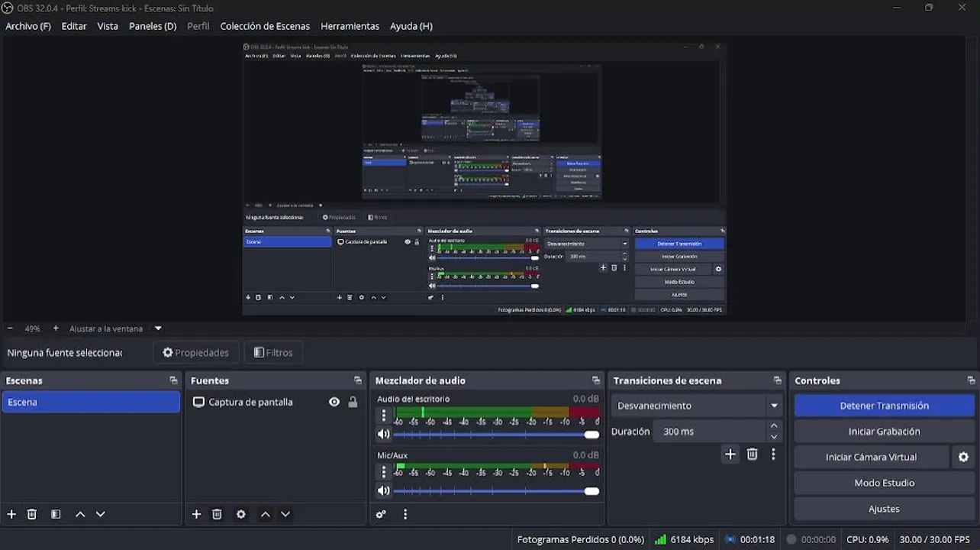Enable Modo Estudio
This screenshot has width=980, height=550.
click(x=885, y=483)
